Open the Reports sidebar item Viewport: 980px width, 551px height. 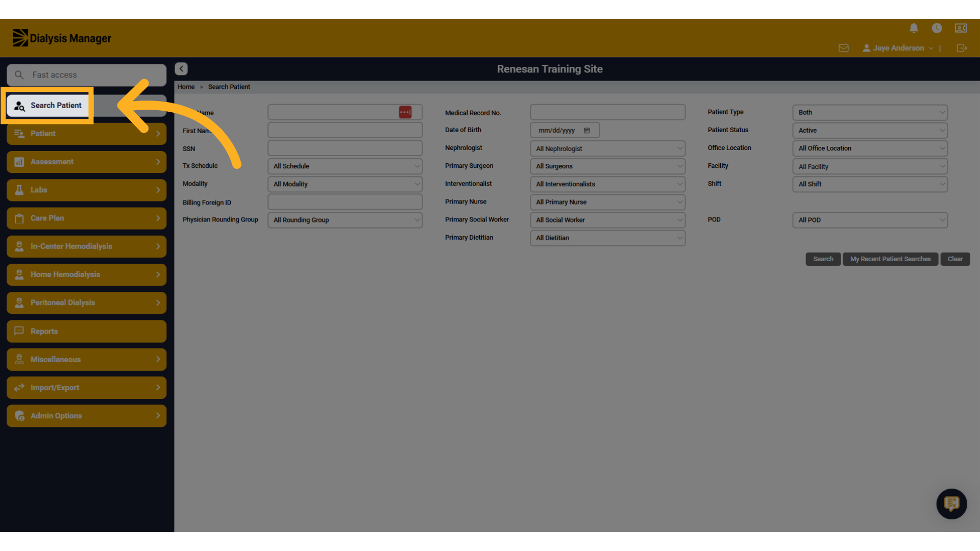[x=86, y=331]
